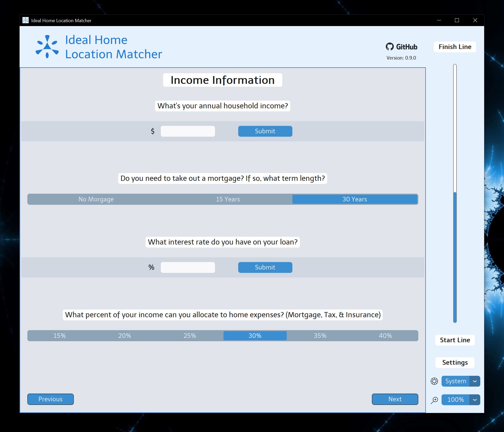Choose 30% income allocation

[255, 336]
